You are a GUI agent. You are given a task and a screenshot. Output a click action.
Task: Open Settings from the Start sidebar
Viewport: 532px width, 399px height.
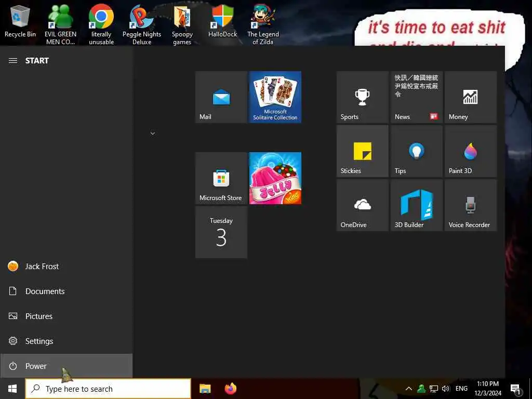(x=66, y=341)
